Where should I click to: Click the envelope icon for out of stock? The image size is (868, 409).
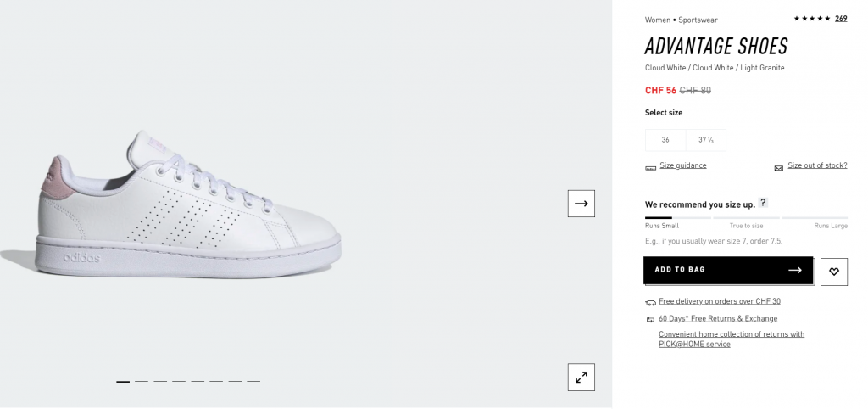pos(778,168)
